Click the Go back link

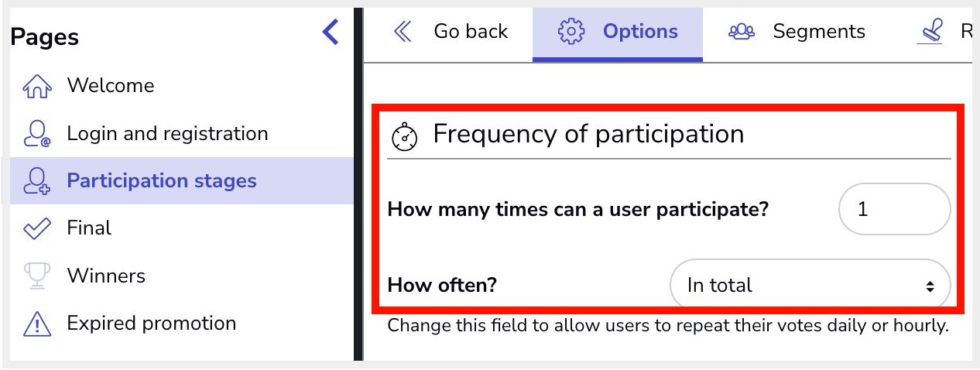pyautogui.click(x=470, y=32)
